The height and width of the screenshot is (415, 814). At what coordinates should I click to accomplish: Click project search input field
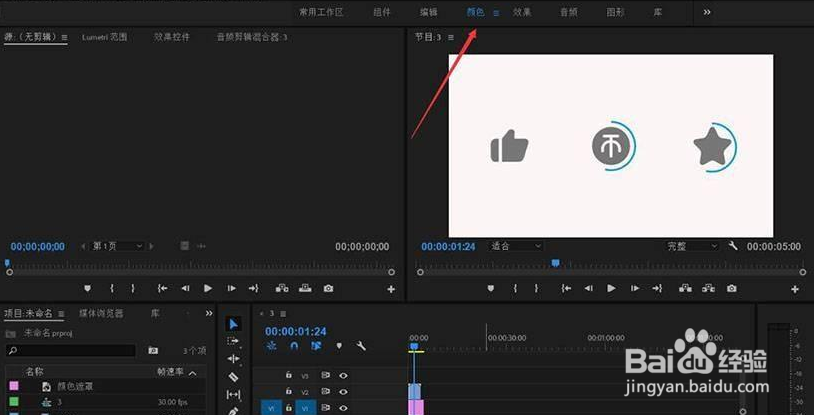click(x=71, y=351)
